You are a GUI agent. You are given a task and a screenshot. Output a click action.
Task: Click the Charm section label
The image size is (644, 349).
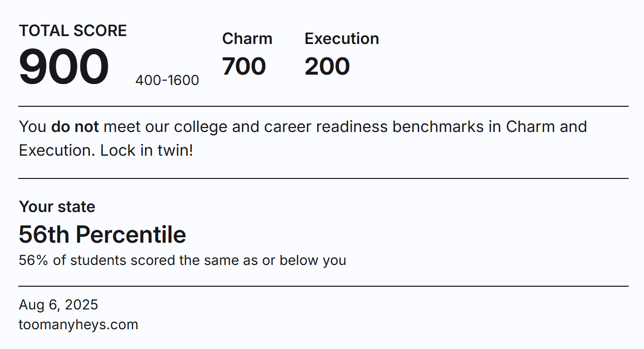pyautogui.click(x=247, y=39)
